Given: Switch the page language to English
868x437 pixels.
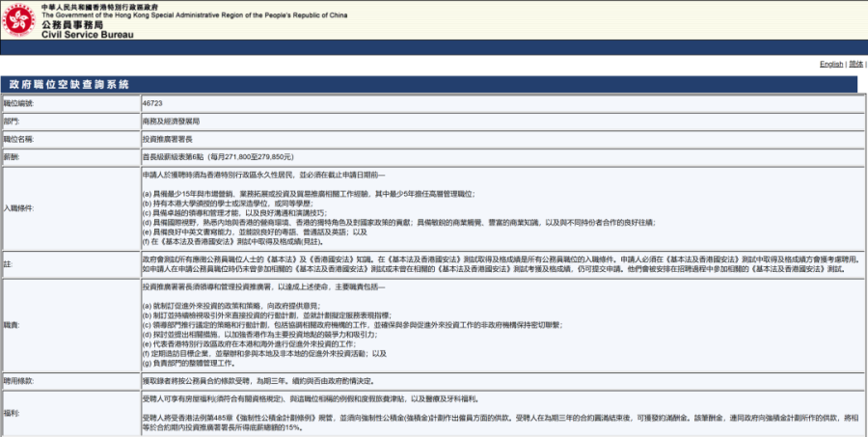Looking at the screenshot, I should [830, 64].
